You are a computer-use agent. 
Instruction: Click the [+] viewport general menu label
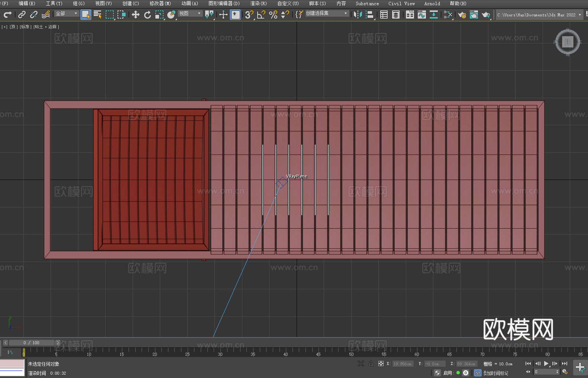coord(4,27)
